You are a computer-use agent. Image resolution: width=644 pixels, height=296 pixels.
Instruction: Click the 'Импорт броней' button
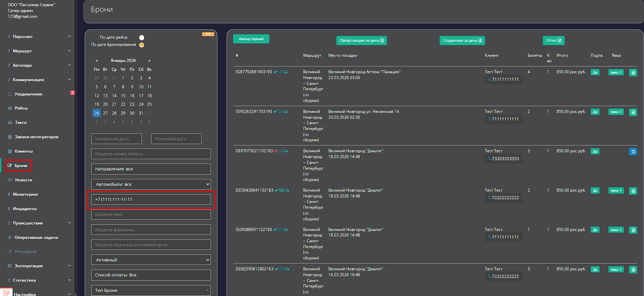click(x=251, y=39)
